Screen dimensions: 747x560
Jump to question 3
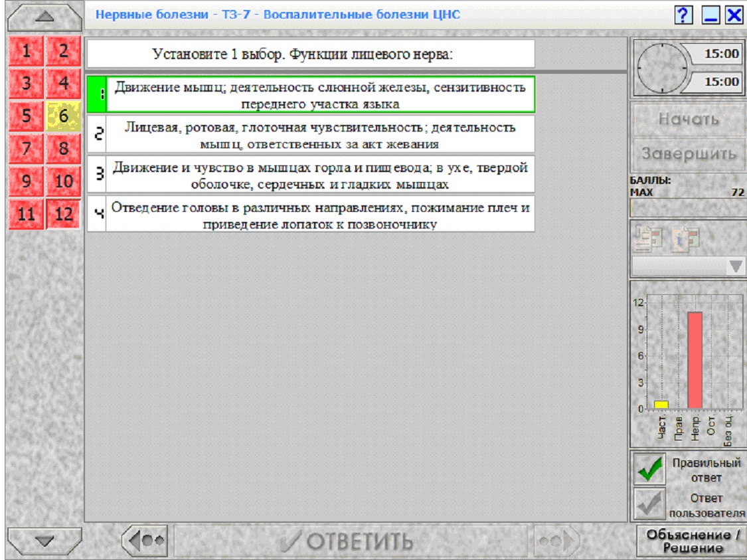pos(26,83)
